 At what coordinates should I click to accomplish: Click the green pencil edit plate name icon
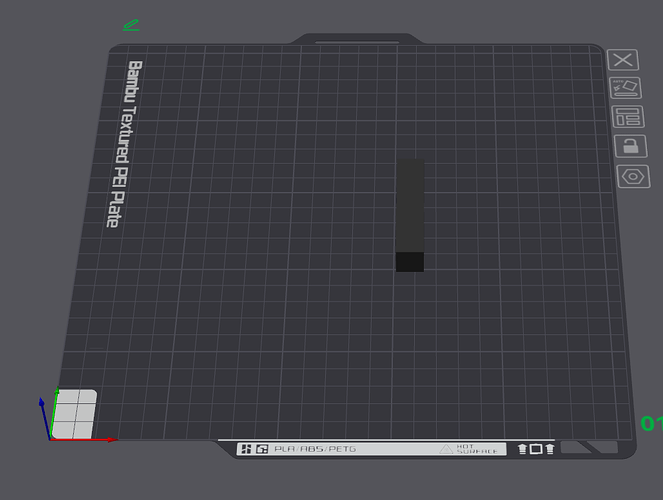[x=131, y=25]
